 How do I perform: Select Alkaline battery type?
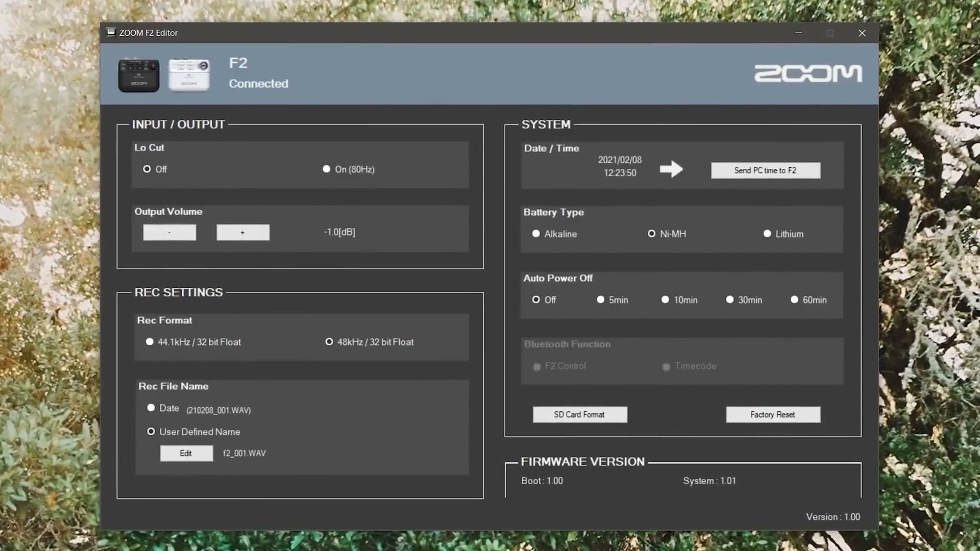coord(554,234)
